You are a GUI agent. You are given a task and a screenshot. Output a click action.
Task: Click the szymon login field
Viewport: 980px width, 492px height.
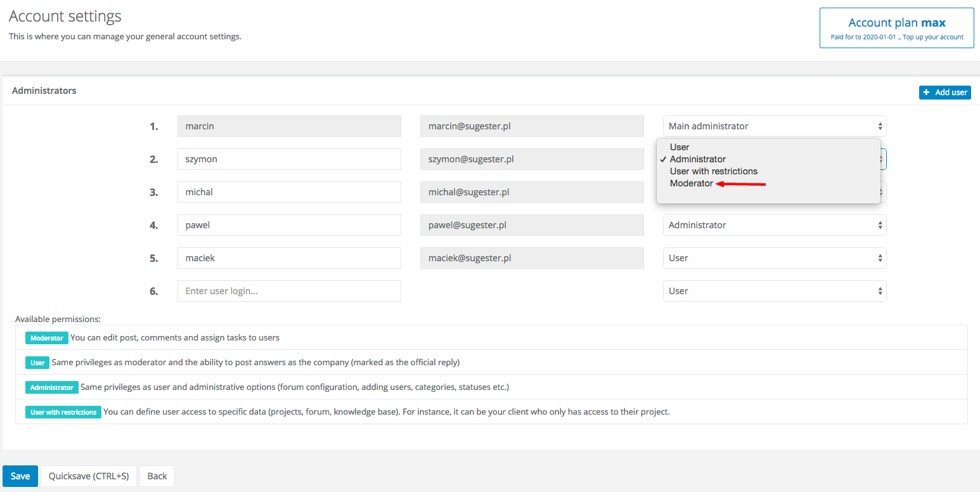pos(289,159)
